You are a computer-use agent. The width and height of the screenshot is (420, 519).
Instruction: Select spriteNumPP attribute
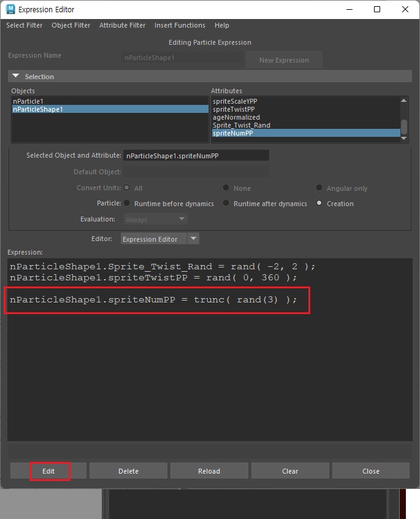click(x=306, y=133)
